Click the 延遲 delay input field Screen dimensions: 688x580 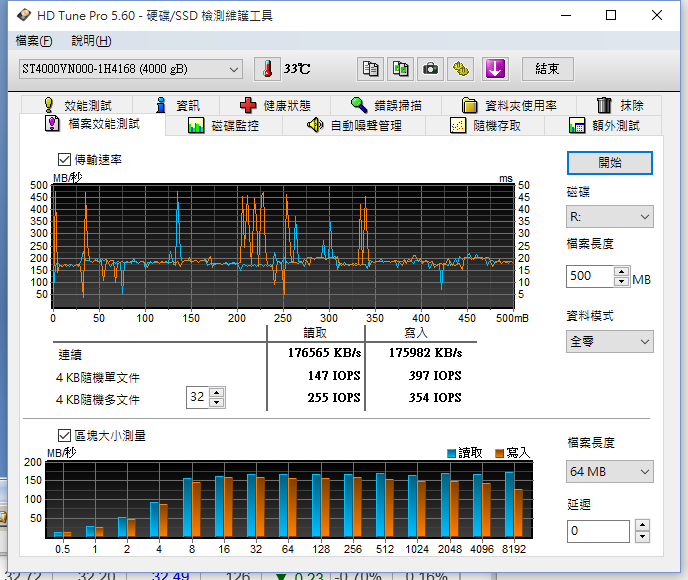[x=598, y=531]
